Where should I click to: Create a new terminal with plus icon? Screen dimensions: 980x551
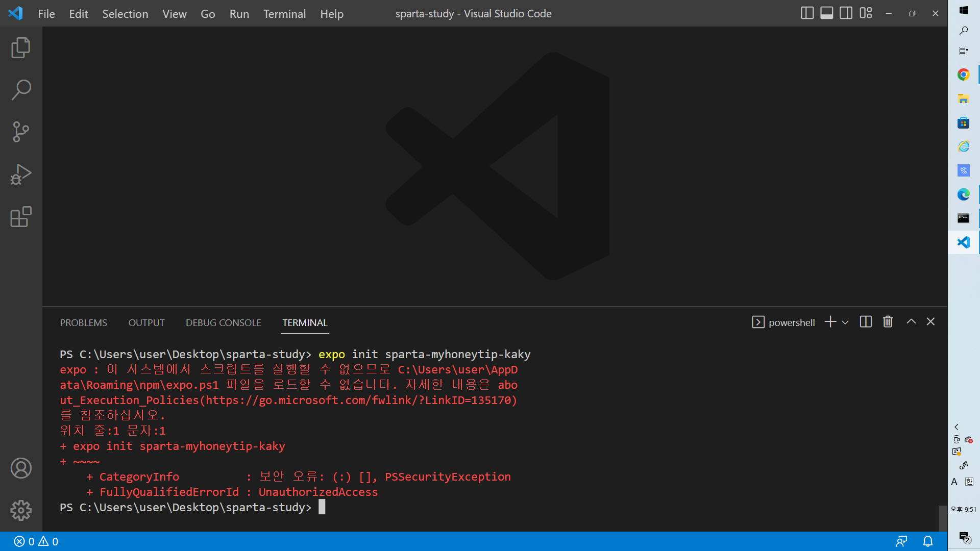(830, 322)
